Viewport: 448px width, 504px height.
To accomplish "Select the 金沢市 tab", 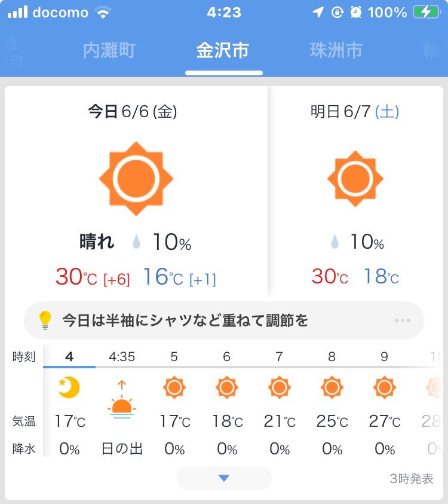I will (x=223, y=50).
